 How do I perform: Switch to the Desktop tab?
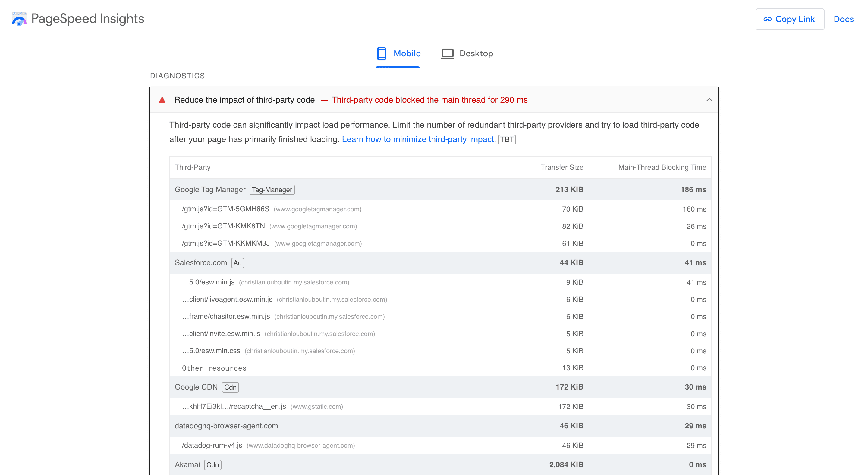coord(476,53)
